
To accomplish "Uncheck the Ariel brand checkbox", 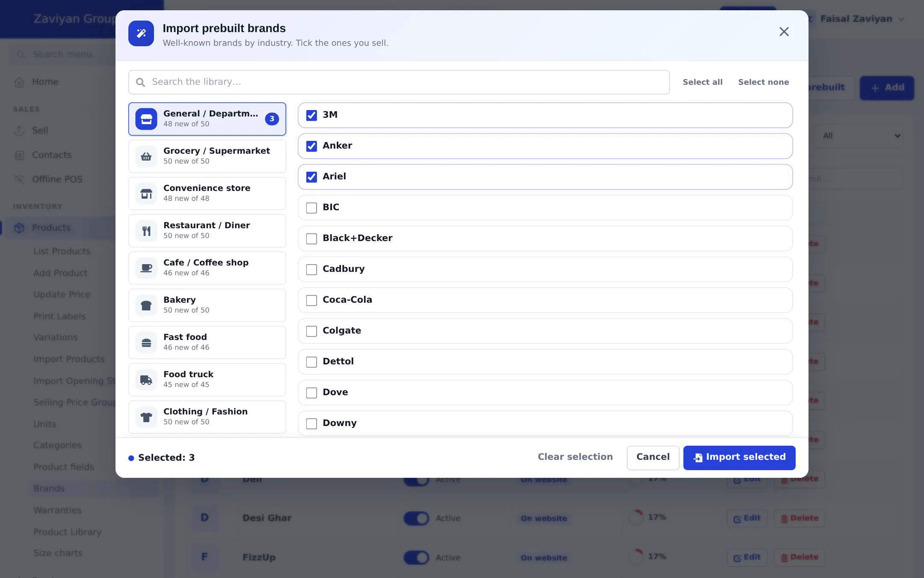I will pyautogui.click(x=311, y=177).
